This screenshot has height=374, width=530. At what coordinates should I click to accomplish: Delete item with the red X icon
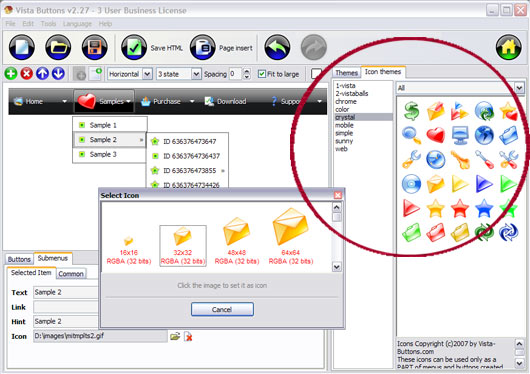[27, 73]
